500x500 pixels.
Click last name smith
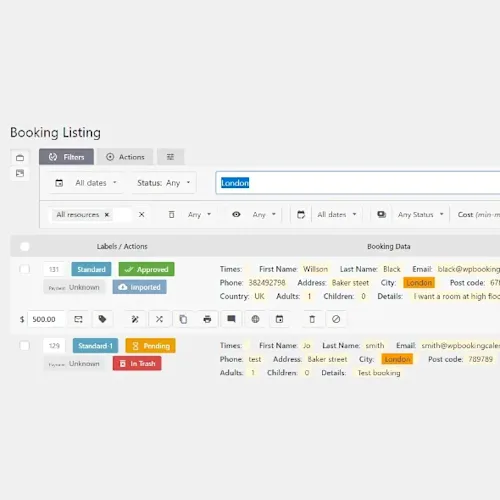(375, 345)
